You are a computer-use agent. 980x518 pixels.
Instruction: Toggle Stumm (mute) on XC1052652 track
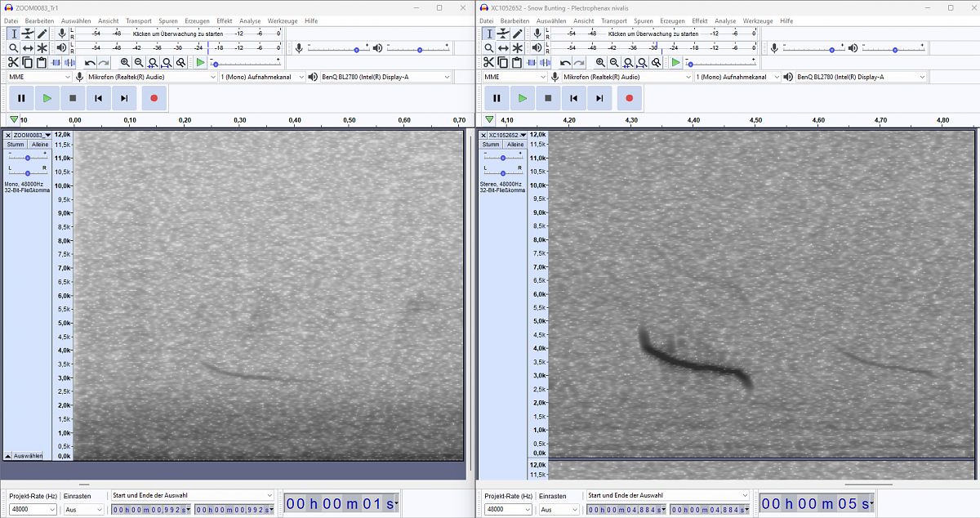point(491,145)
